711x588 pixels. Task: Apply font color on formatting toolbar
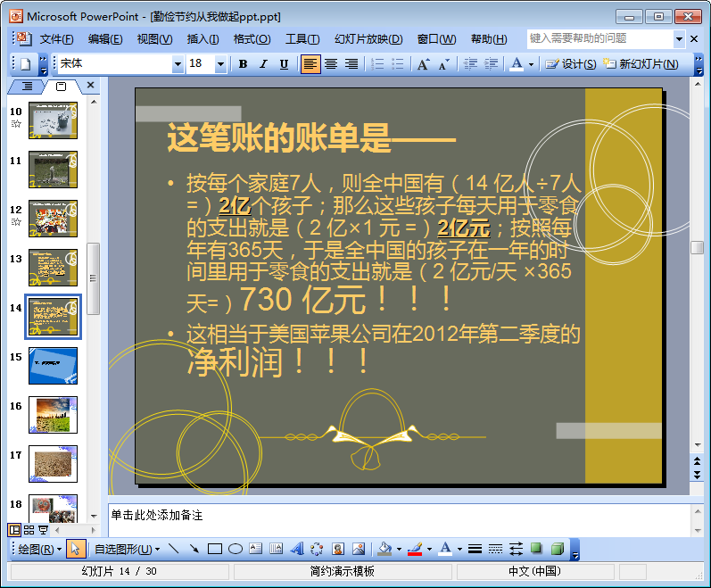[517, 64]
